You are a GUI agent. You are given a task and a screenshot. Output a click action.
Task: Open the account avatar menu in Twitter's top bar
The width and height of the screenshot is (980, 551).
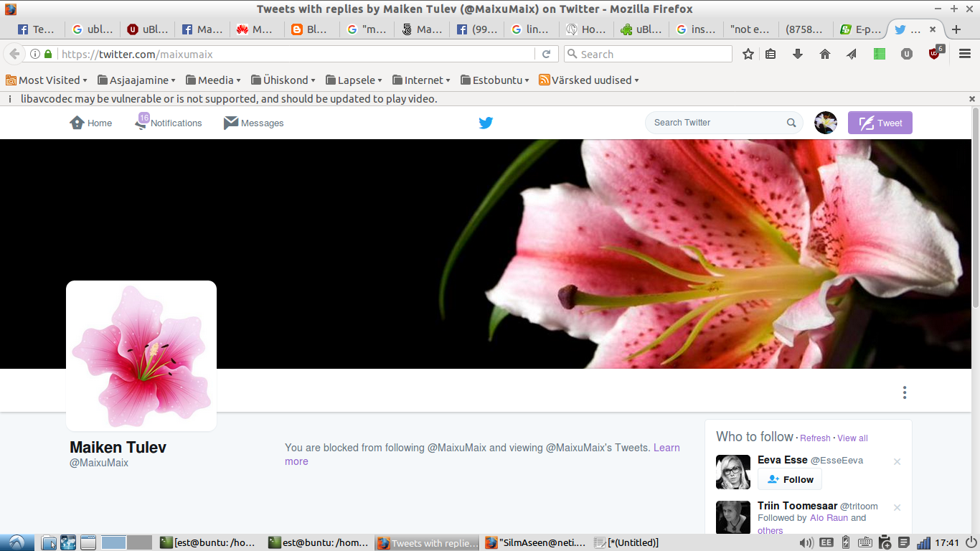826,123
